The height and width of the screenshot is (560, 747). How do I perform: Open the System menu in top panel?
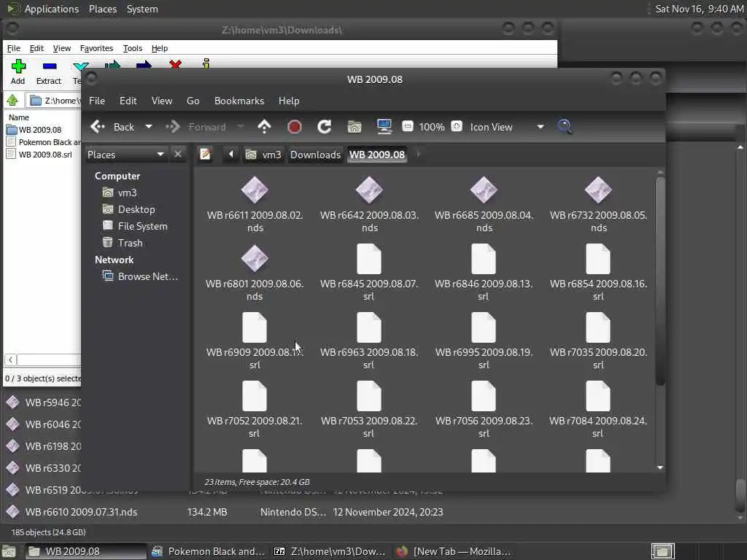point(142,9)
